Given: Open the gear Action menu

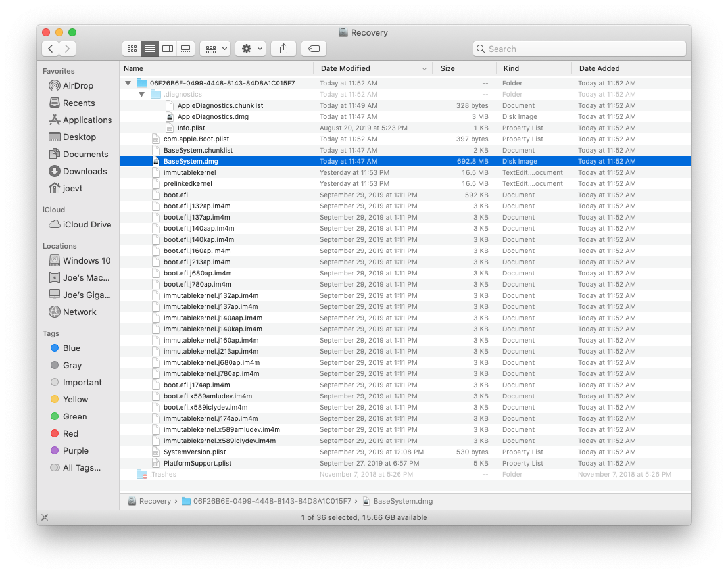Looking at the screenshot, I should (x=251, y=49).
